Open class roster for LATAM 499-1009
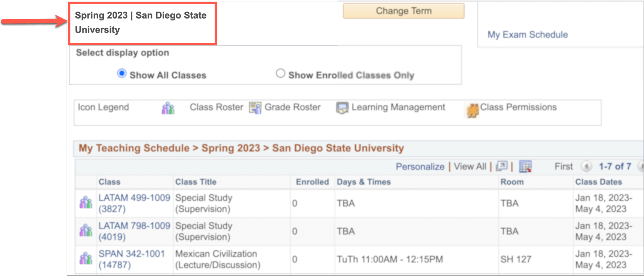 click(86, 203)
